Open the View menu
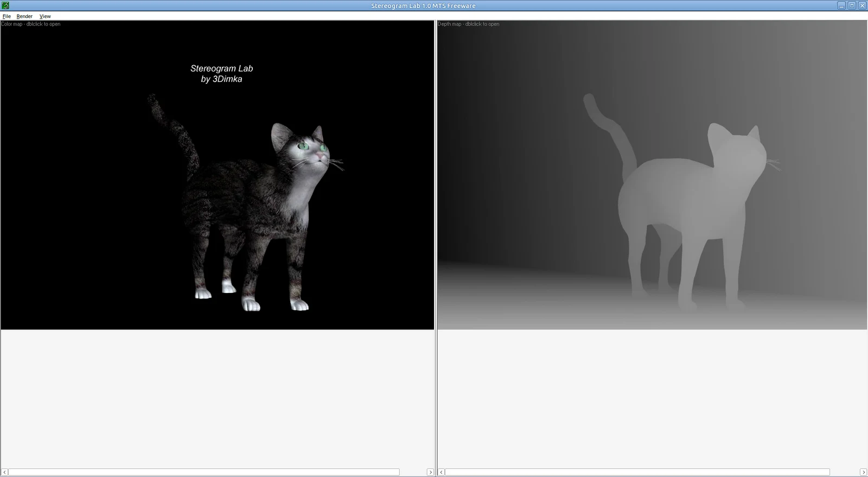The width and height of the screenshot is (868, 477). coord(45,16)
